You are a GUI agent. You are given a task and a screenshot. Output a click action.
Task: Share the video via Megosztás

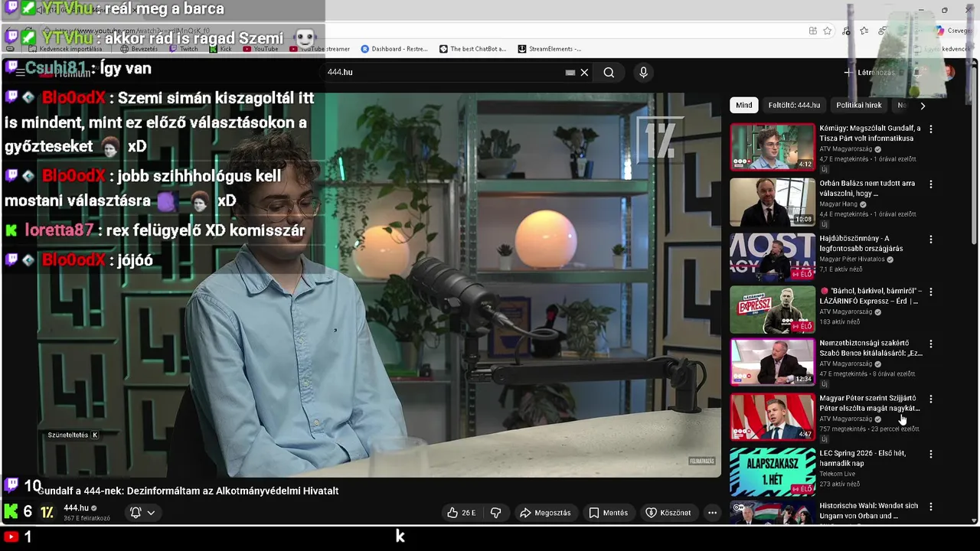tap(545, 513)
